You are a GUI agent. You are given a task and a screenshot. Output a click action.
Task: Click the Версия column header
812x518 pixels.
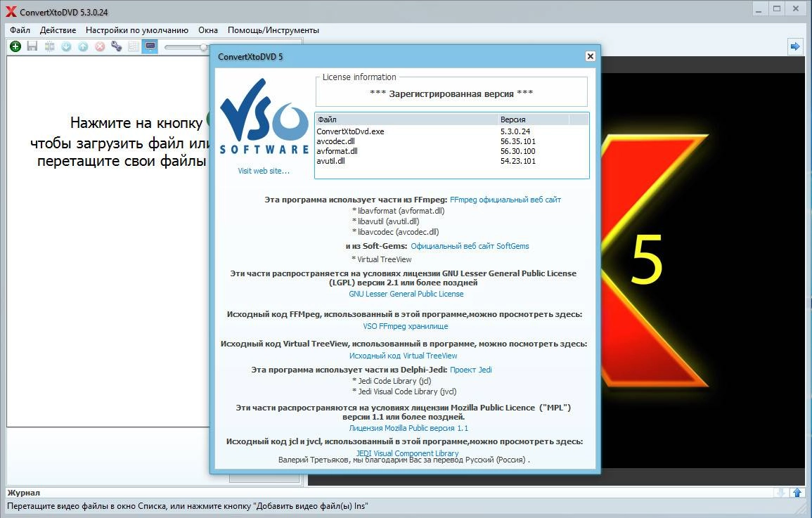[534, 119]
